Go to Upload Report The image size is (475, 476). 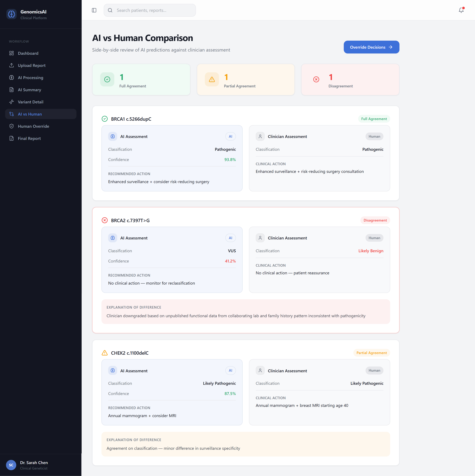41,65
